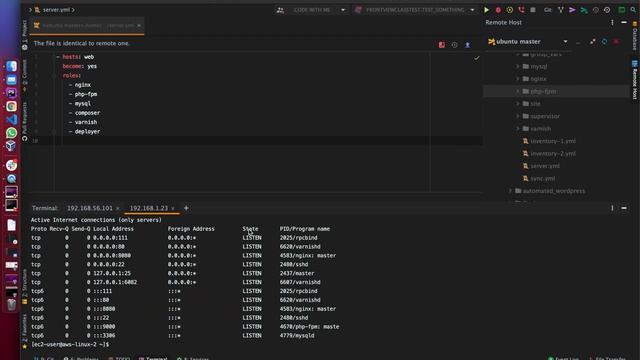Select sync.yml in Remote Host tree
640x360 pixels.
pyautogui.click(x=542, y=178)
